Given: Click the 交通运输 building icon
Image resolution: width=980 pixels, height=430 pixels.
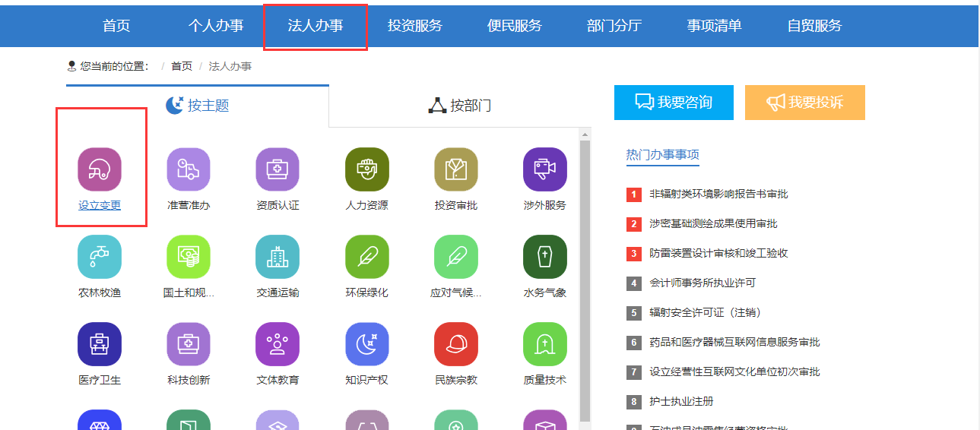Looking at the screenshot, I should click(278, 257).
